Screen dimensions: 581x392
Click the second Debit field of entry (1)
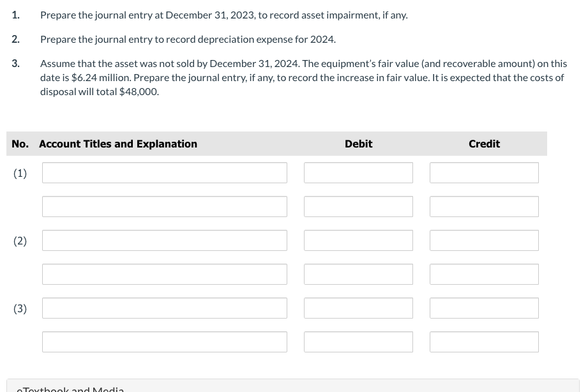pos(358,206)
